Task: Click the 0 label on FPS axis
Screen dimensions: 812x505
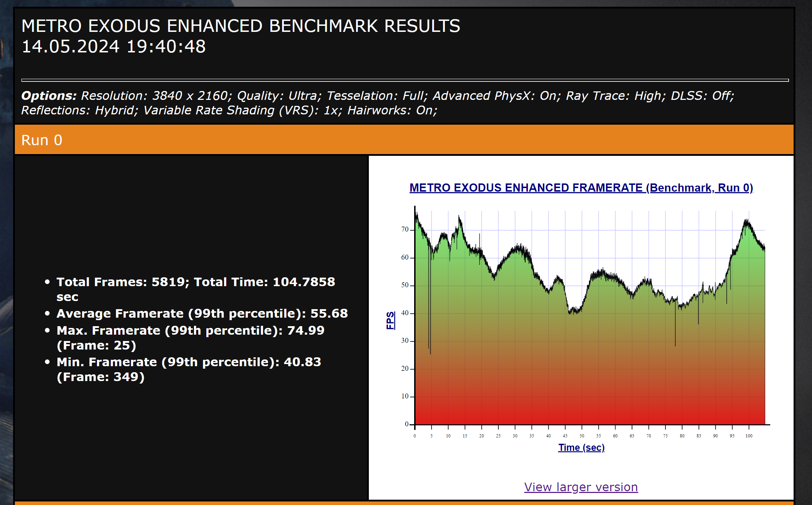Action: [406, 424]
